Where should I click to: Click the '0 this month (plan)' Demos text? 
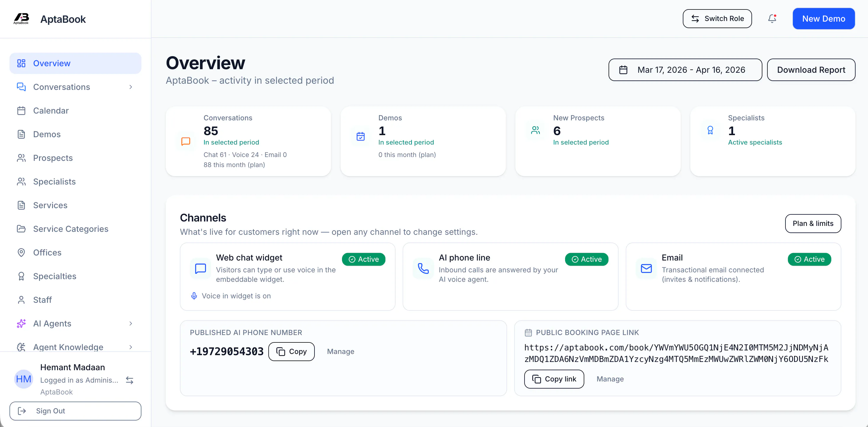(407, 155)
